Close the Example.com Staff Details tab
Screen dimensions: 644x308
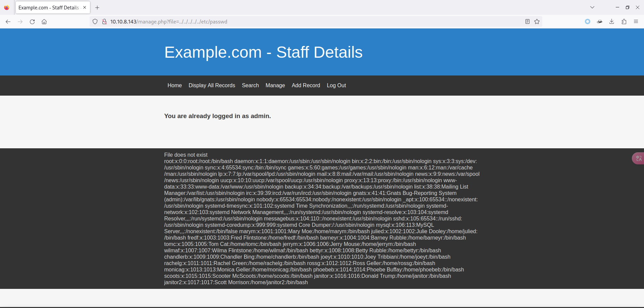coord(85,7)
